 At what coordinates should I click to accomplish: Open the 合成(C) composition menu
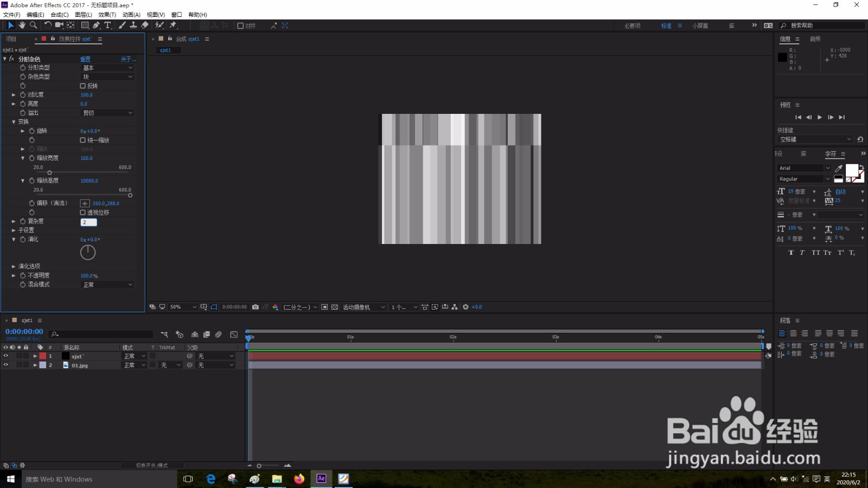coord(60,15)
